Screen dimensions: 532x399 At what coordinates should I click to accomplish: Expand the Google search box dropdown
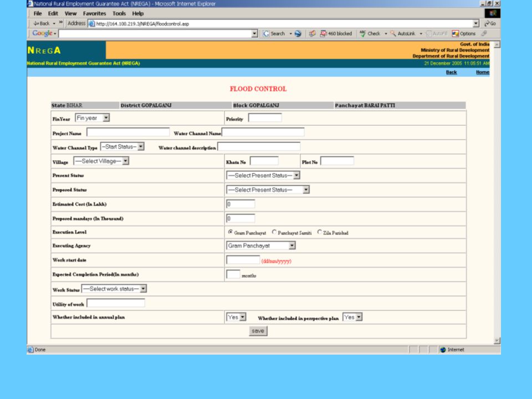255,34
